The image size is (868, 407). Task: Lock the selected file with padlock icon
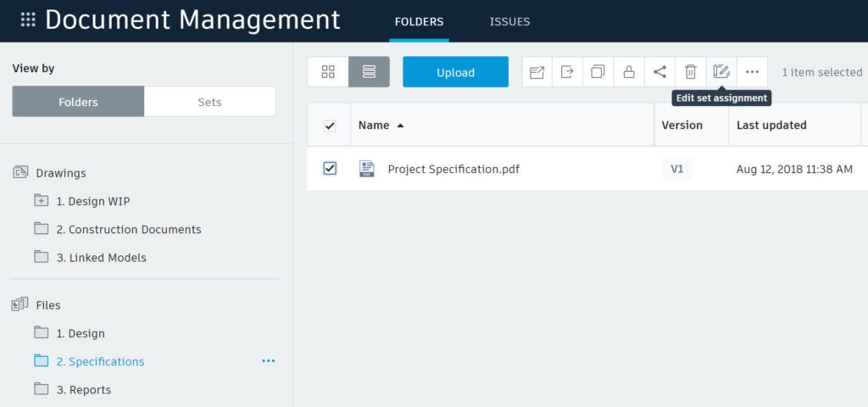629,72
